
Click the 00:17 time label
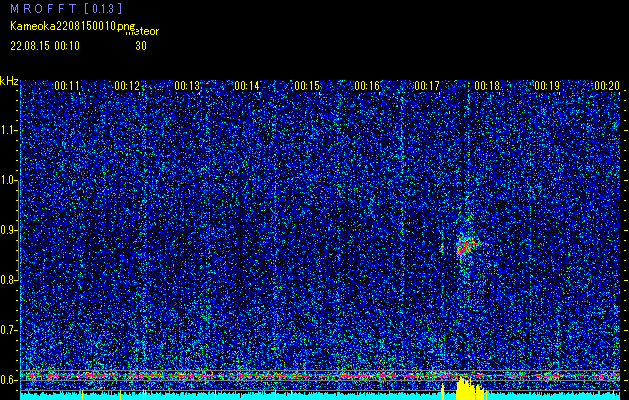[x=427, y=85]
